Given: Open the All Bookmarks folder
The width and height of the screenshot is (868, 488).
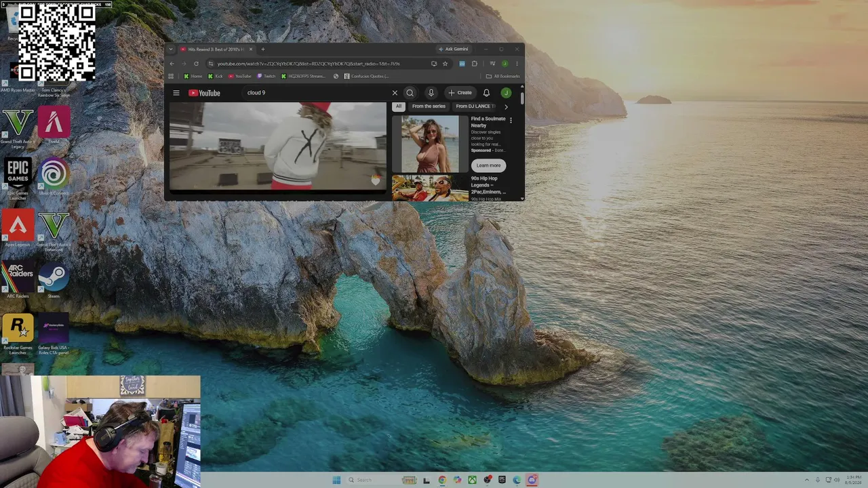Looking at the screenshot, I should click(502, 77).
